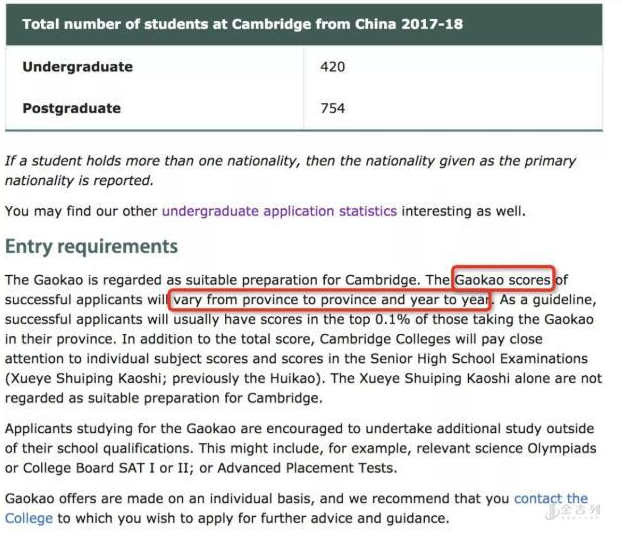The width and height of the screenshot is (622, 540).
Task: Select the Postgraduate row label
Action: [x=71, y=108]
